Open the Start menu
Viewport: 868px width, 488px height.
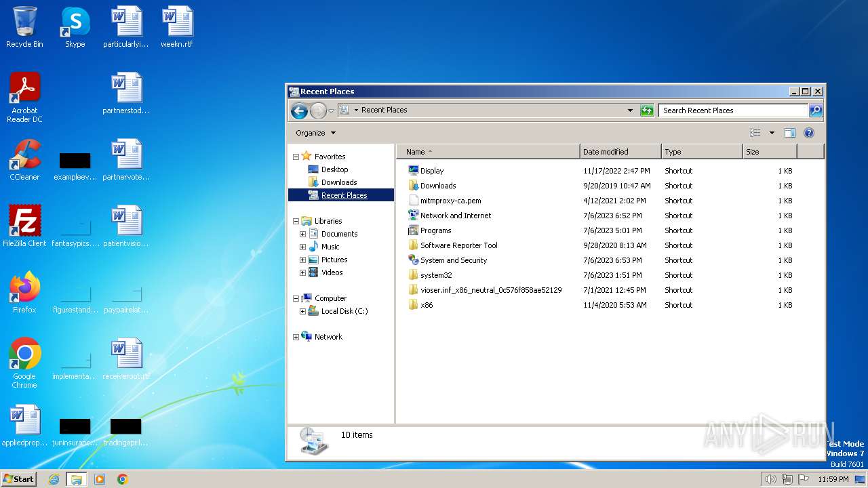(x=19, y=479)
